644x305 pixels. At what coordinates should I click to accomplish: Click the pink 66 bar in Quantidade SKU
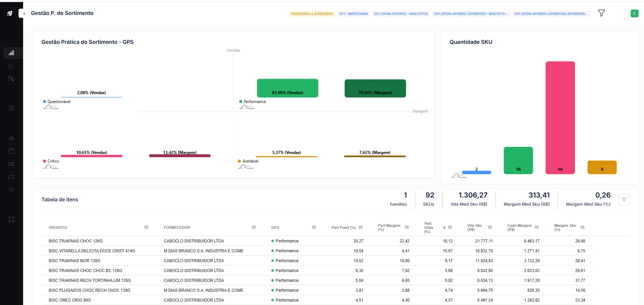pyautogui.click(x=560, y=117)
